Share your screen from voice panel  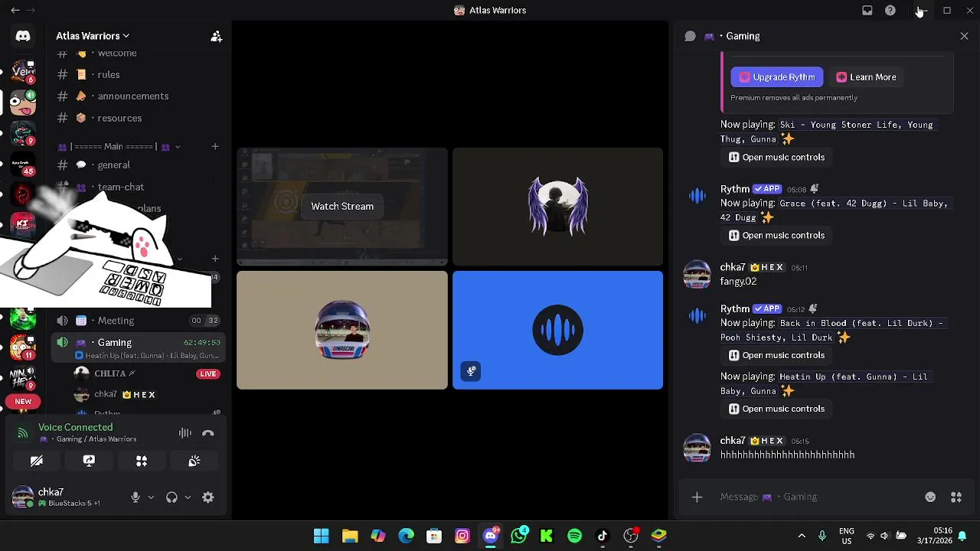point(89,461)
